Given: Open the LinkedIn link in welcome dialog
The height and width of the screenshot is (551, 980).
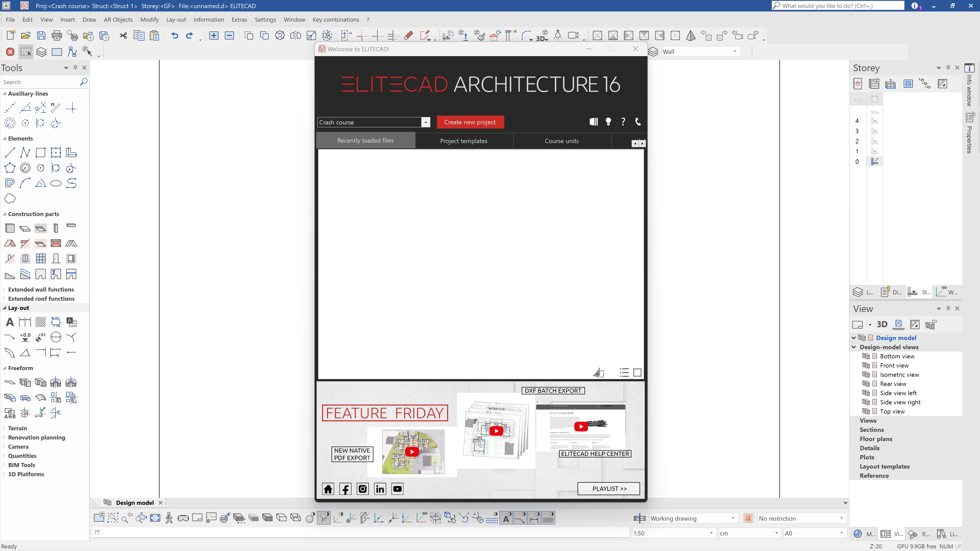Looking at the screenshot, I should [380, 489].
